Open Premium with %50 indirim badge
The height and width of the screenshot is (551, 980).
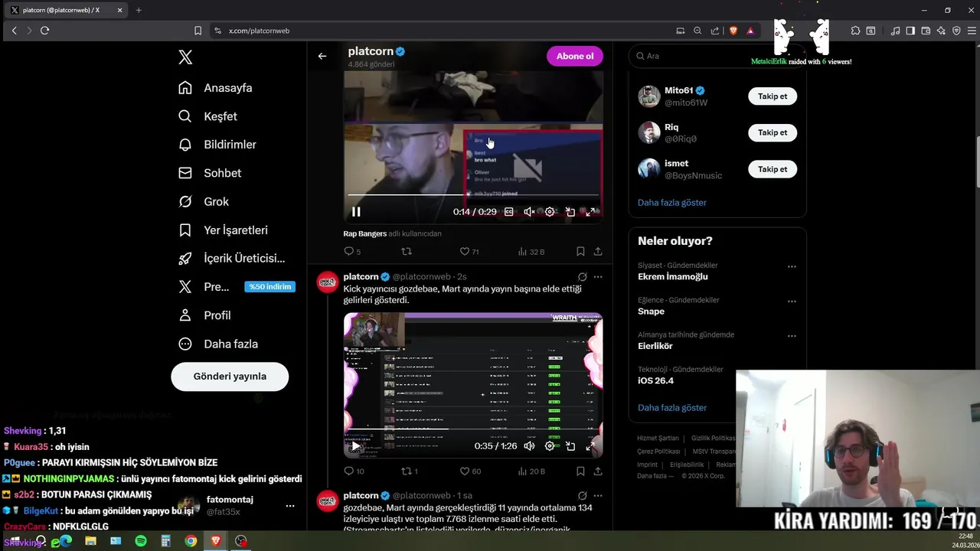236,287
